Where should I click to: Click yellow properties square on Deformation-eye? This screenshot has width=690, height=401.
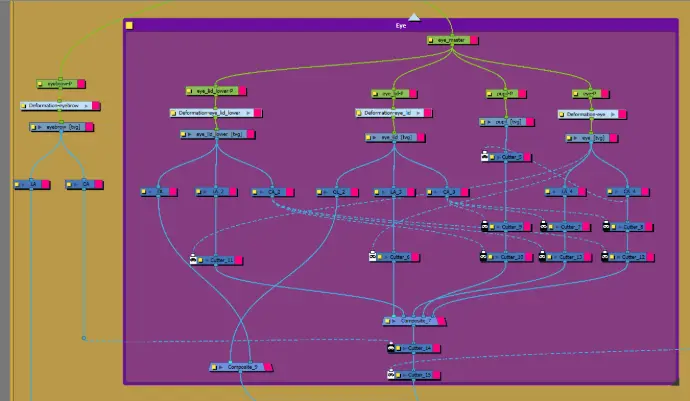(x=562, y=114)
